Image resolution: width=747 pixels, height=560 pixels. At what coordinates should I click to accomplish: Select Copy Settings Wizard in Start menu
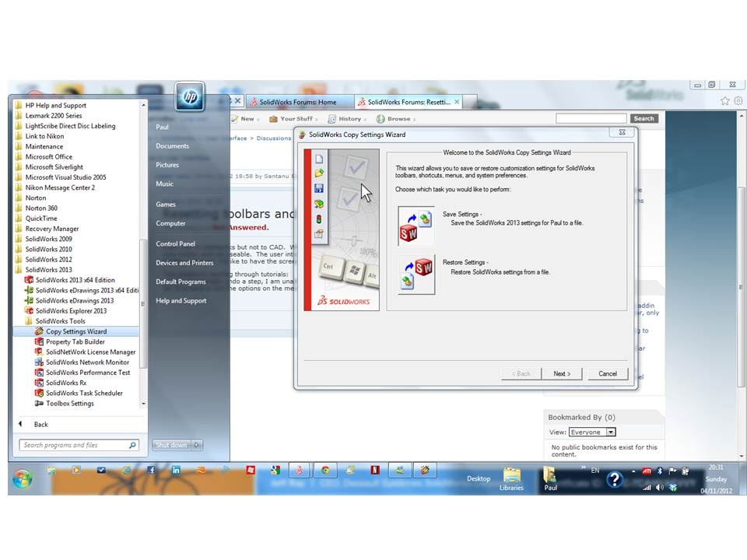(76, 331)
